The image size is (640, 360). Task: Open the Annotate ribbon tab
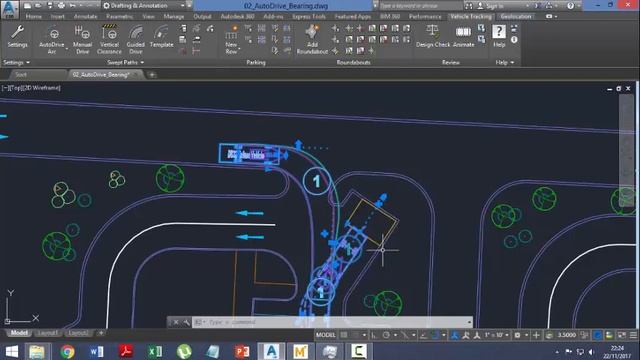[85, 16]
